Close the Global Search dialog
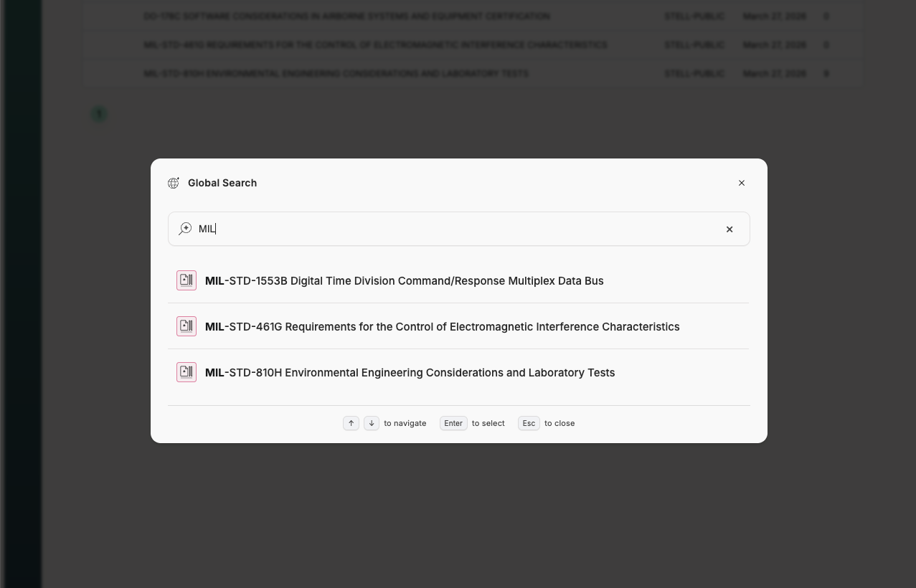 click(x=742, y=183)
